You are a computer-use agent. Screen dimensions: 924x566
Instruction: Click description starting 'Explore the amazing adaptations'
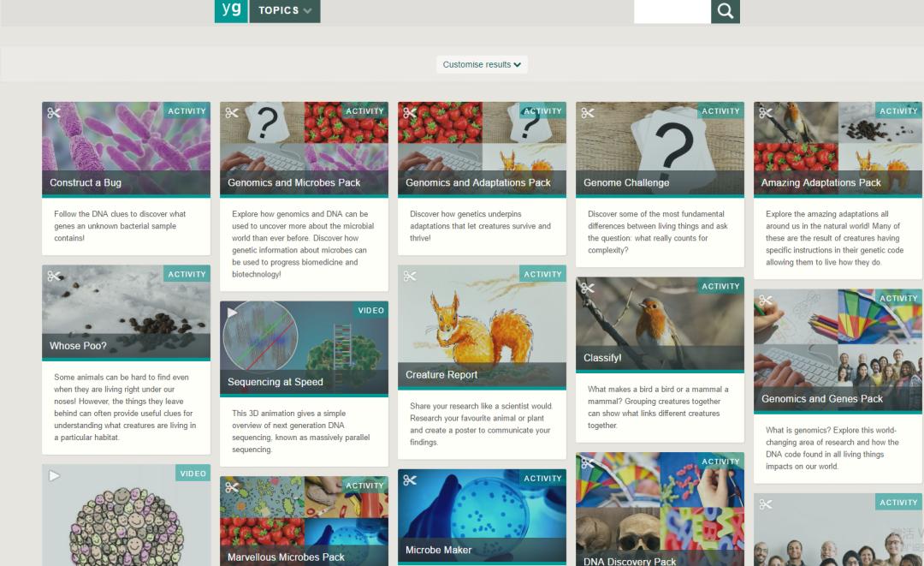pyautogui.click(x=834, y=237)
